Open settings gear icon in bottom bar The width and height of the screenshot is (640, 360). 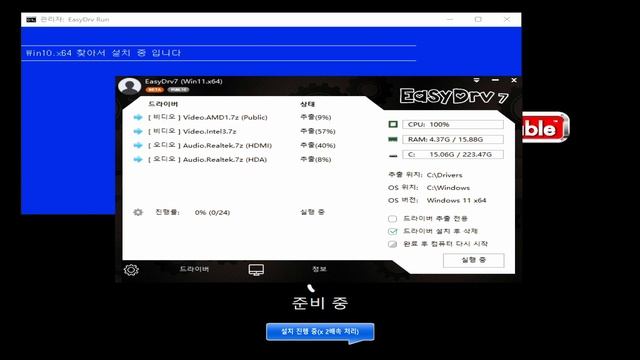tap(131, 270)
